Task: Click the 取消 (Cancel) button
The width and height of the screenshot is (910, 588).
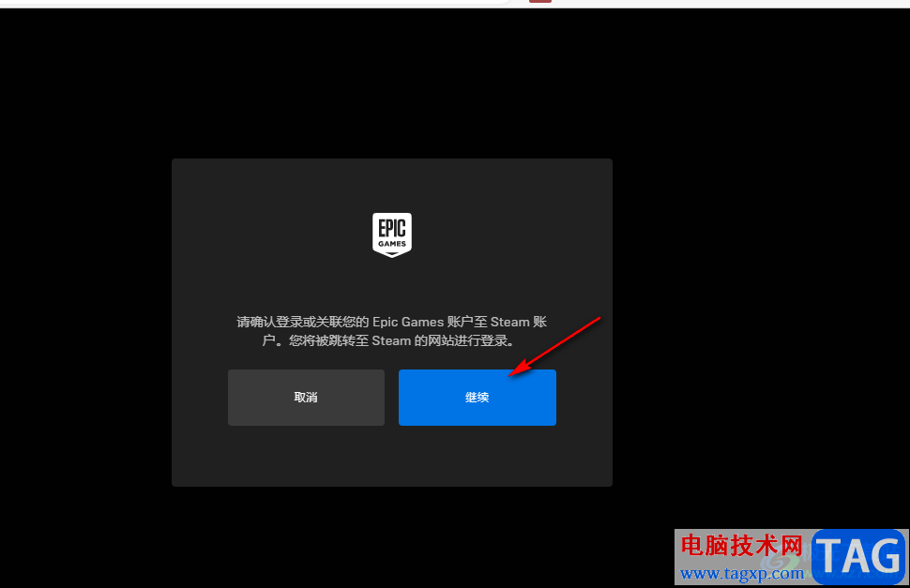Action: click(306, 398)
